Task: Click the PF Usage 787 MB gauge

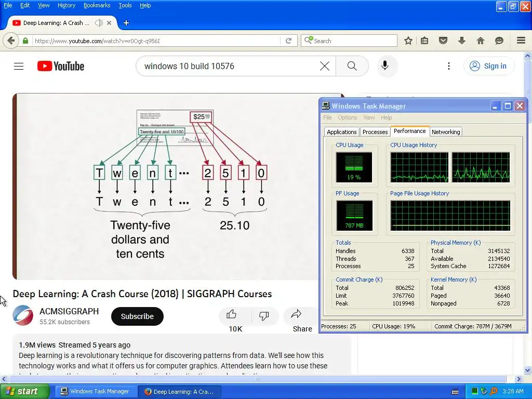Action: pyautogui.click(x=354, y=216)
